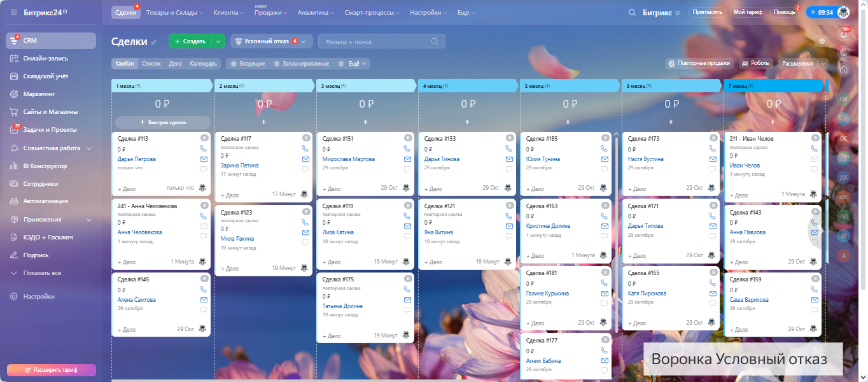Open Настройки top menu item
This screenshot has height=382, width=868.
coord(428,13)
